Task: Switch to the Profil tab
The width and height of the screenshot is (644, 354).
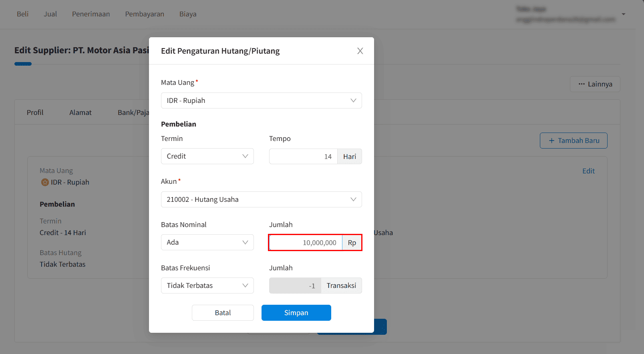Action: coord(35,113)
